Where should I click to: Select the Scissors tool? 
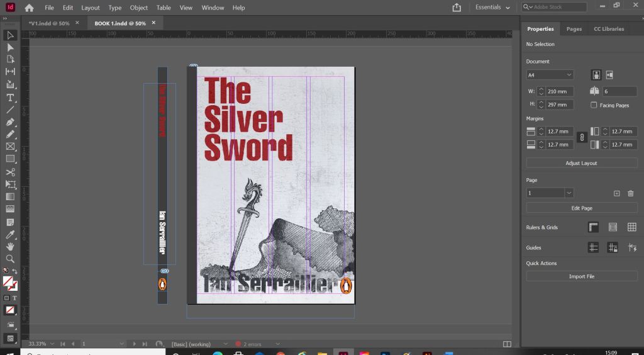tap(10, 172)
